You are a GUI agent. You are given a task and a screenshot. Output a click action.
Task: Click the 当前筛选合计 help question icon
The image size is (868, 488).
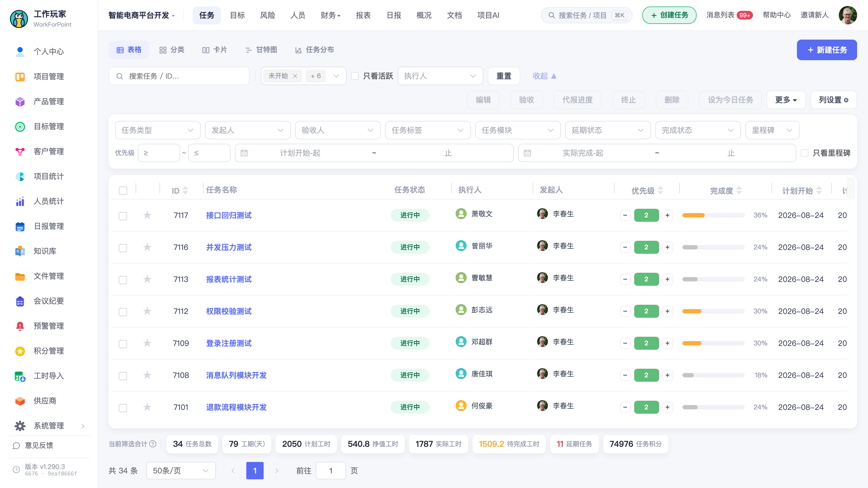[x=153, y=444]
